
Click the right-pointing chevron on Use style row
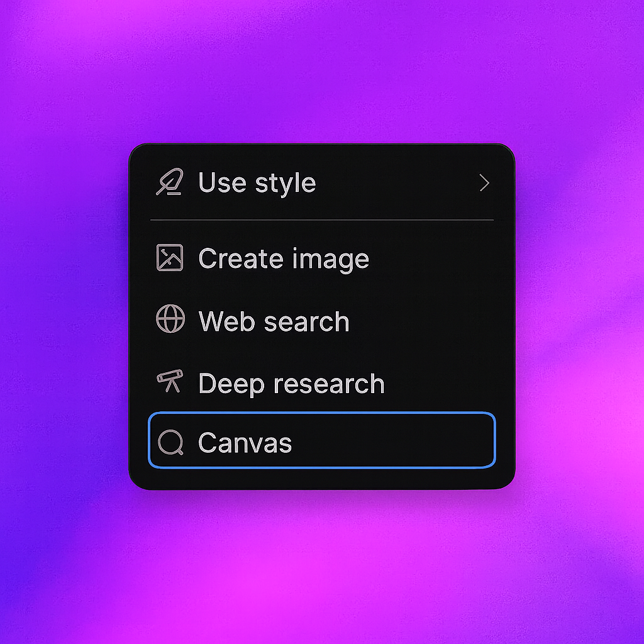484,183
